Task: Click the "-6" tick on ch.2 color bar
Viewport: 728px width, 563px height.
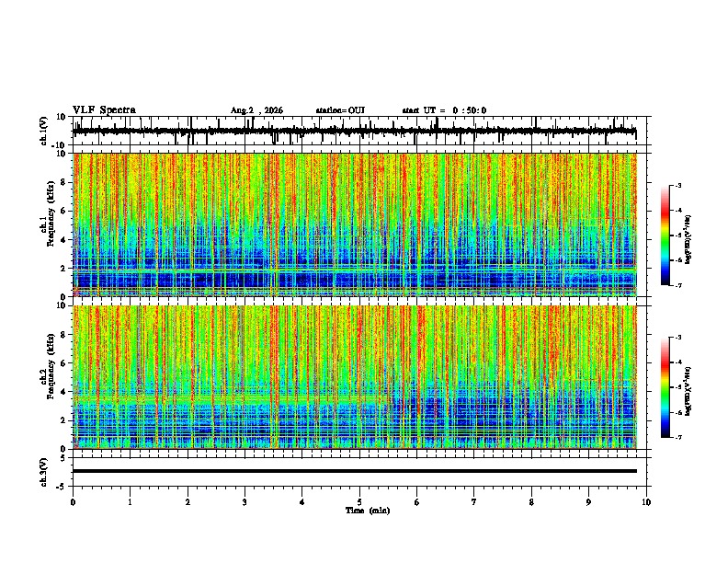Action: [678, 412]
